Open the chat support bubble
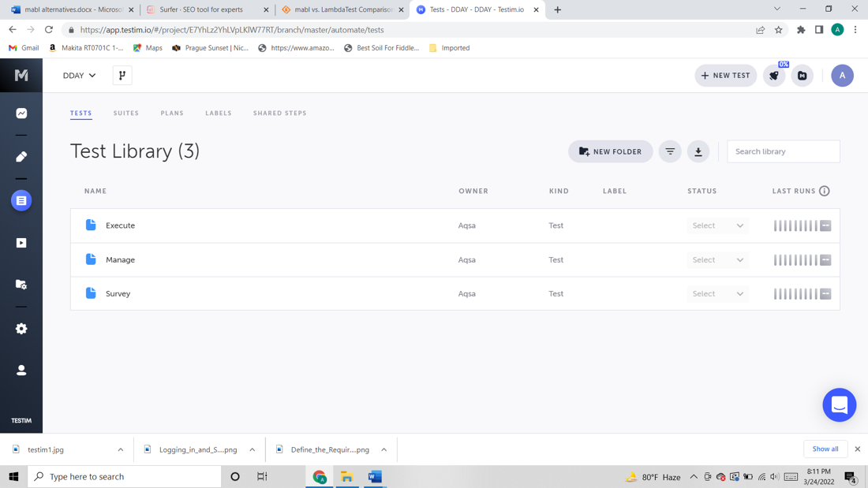 840,405
